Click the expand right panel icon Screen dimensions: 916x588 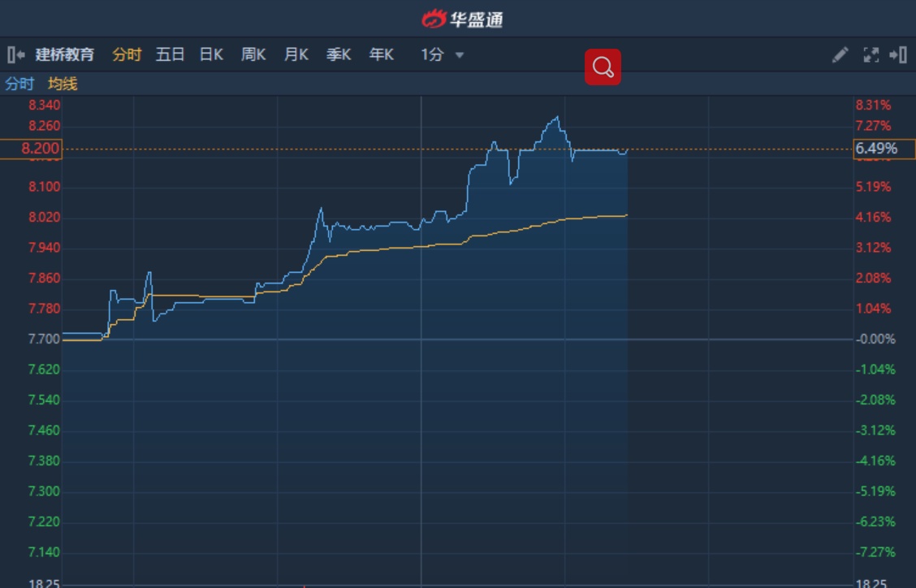click(x=898, y=55)
